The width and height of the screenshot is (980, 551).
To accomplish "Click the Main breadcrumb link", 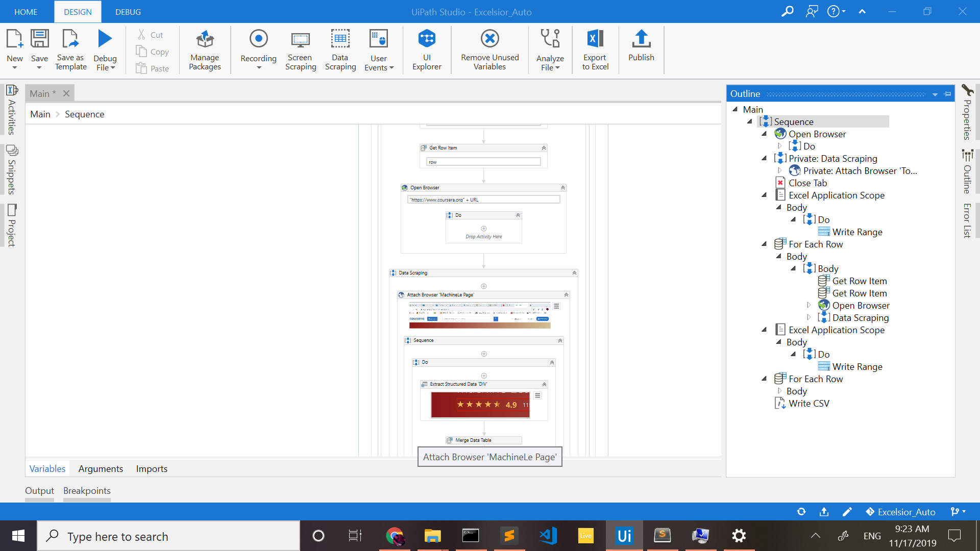I will coord(40,114).
